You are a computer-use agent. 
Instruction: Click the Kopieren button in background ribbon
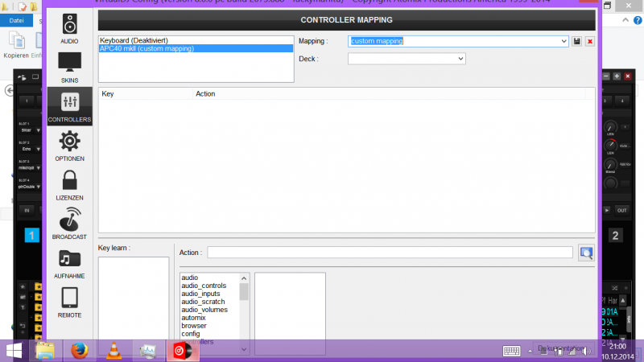pos(16,45)
